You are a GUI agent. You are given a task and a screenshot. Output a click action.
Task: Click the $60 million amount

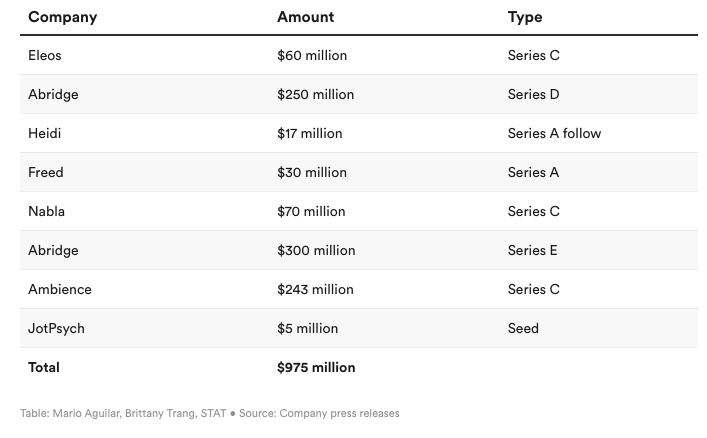[x=312, y=55]
